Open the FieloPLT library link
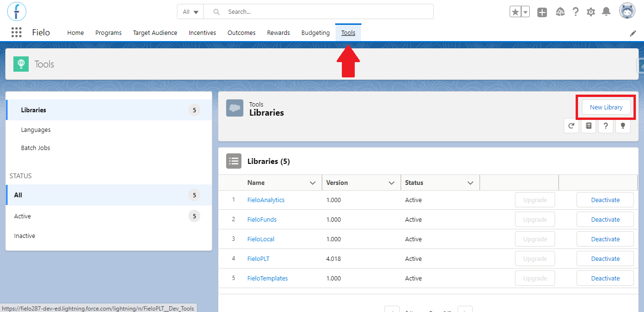Viewport: 644px width, 312px height. pyautogui.click(x=258, y=258)
